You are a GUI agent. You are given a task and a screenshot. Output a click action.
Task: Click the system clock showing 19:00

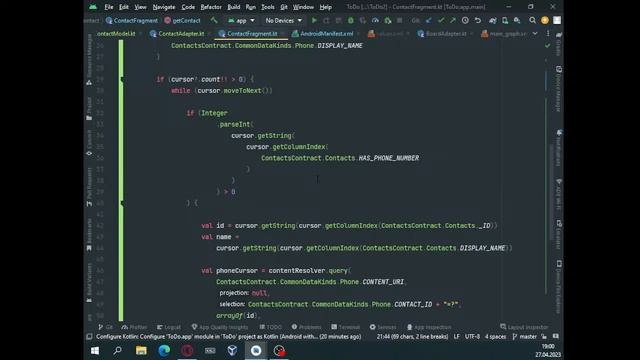coord(548,347)
